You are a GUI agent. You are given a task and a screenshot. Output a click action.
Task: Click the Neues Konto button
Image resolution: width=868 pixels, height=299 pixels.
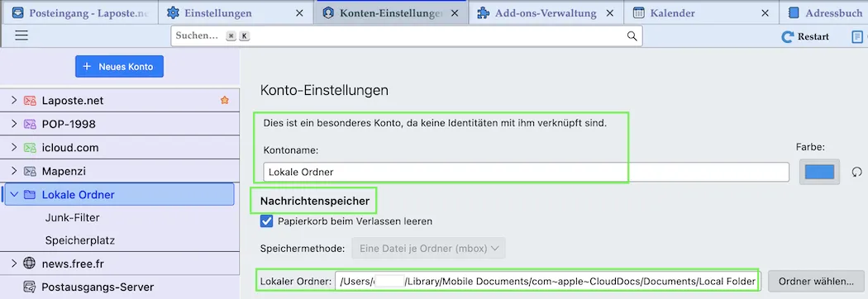point(120,66)
